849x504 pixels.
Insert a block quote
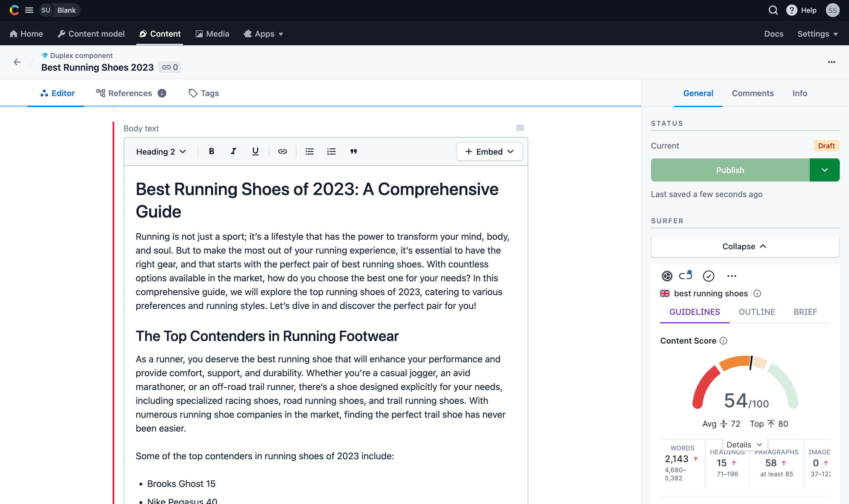353,151
